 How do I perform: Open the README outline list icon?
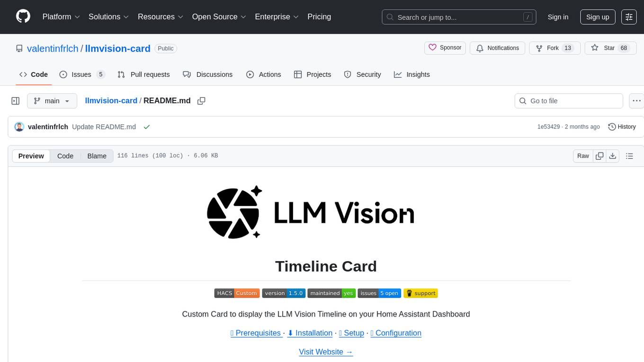629,156
